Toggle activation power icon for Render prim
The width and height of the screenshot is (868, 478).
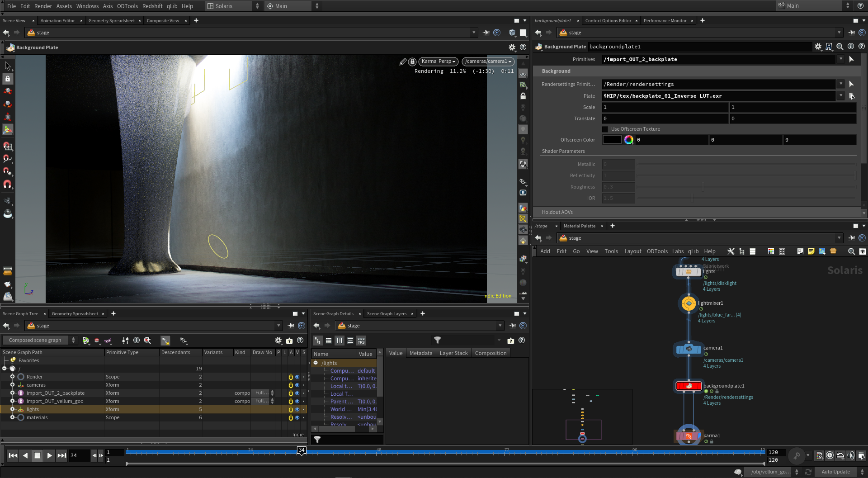point(291,377)
